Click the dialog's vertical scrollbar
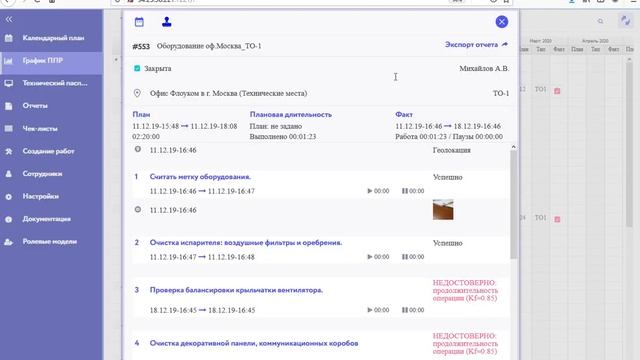Image resolution: width=640 pixels, height=360 pixels. click(513, 204)
